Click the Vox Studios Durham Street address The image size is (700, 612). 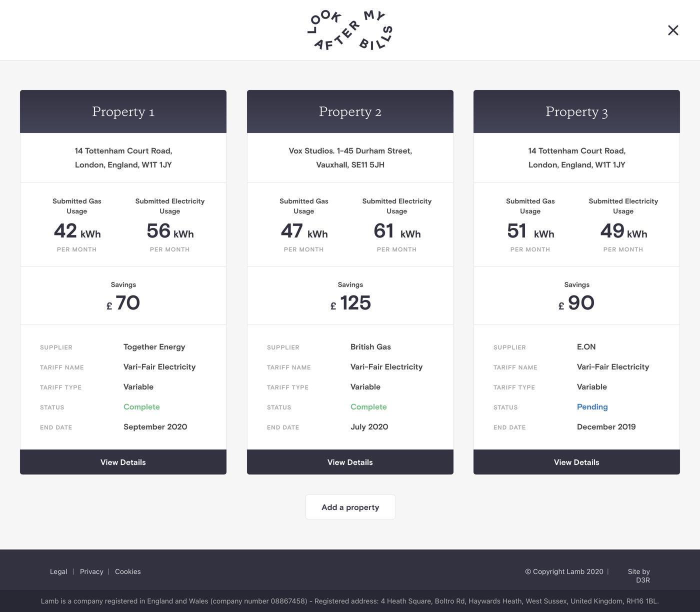pyautogui.click(x=350, y=157)
